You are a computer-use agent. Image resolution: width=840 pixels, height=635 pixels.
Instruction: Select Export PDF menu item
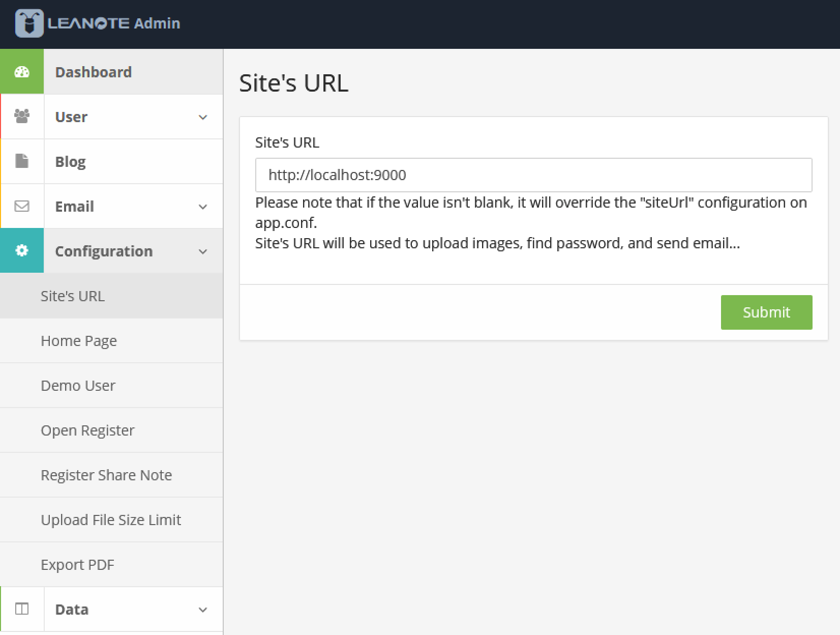click(x=77, y=565)
